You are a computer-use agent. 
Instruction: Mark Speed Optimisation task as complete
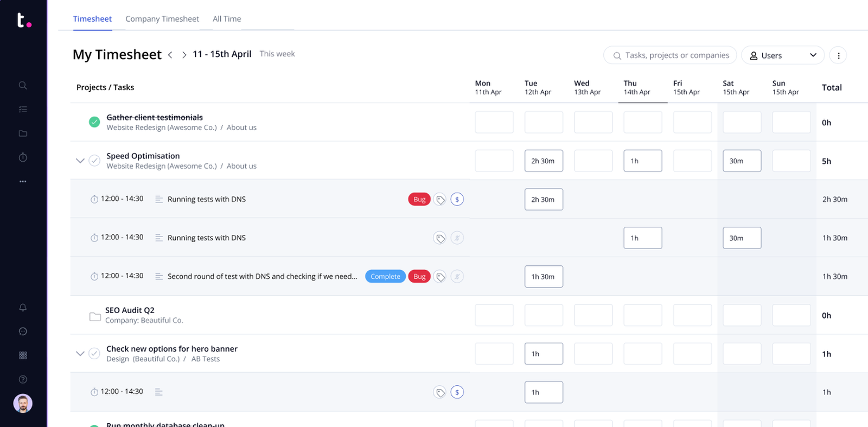click(x=94, y=161)
